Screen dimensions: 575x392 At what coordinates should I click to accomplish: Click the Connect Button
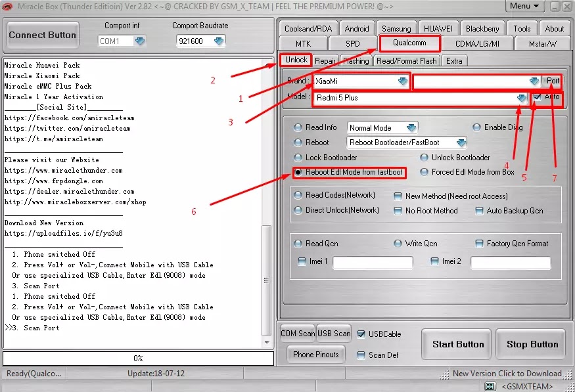coord(43,35)
